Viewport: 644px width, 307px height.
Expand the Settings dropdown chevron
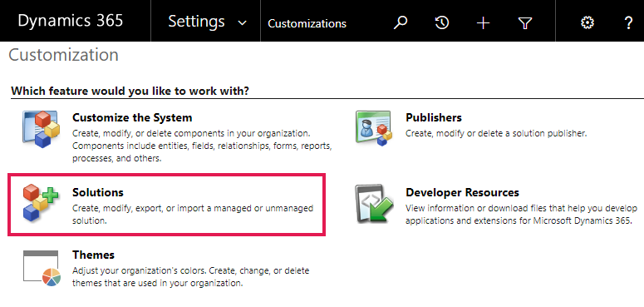pos(243,23)
